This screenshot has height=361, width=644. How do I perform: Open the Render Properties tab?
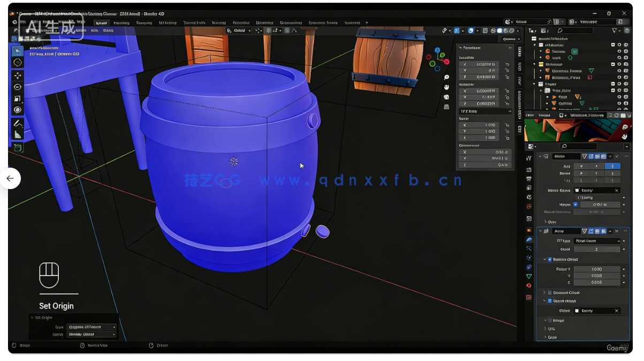pos(528,170)
